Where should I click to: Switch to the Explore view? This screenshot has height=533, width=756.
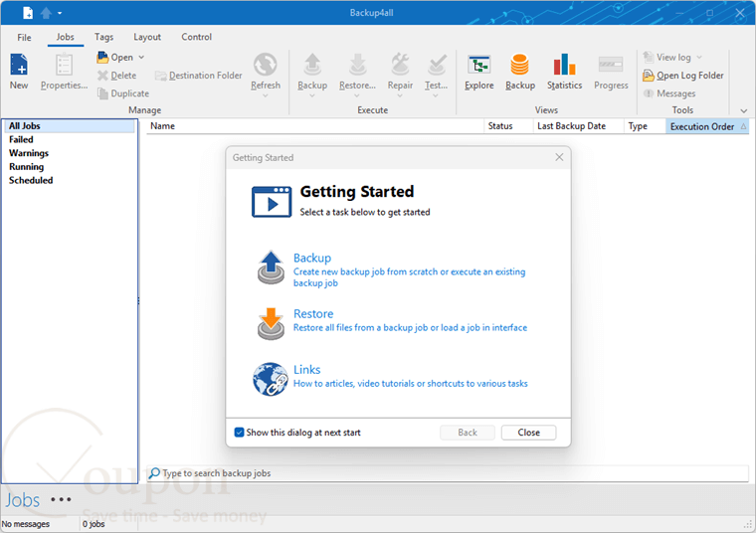pos(479,72)
